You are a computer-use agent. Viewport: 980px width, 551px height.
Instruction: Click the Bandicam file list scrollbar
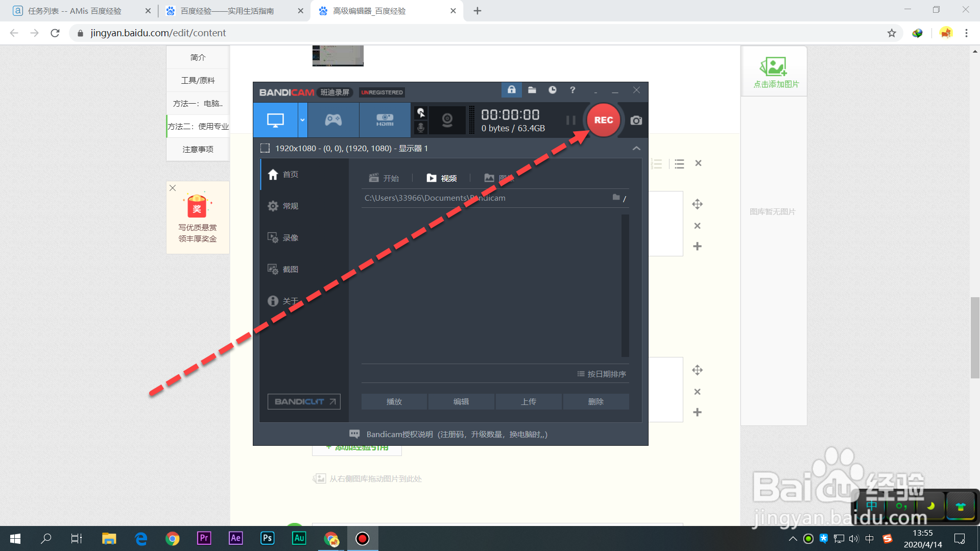625,285
